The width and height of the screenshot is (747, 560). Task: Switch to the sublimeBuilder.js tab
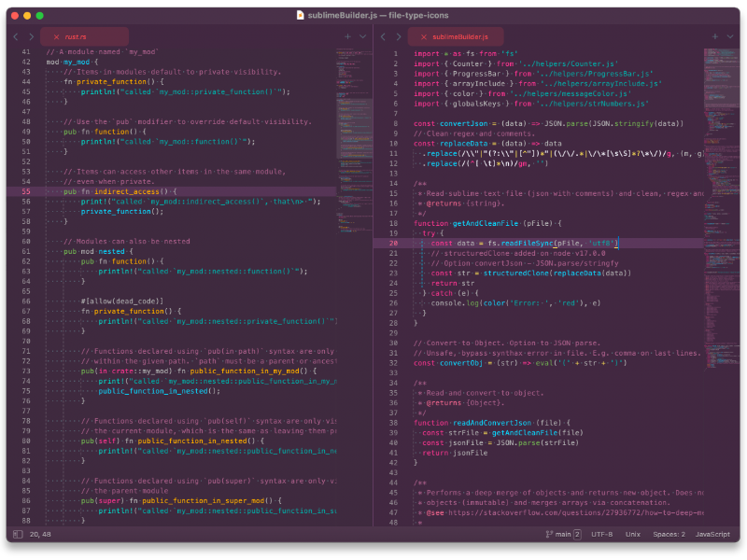point(459,35)
